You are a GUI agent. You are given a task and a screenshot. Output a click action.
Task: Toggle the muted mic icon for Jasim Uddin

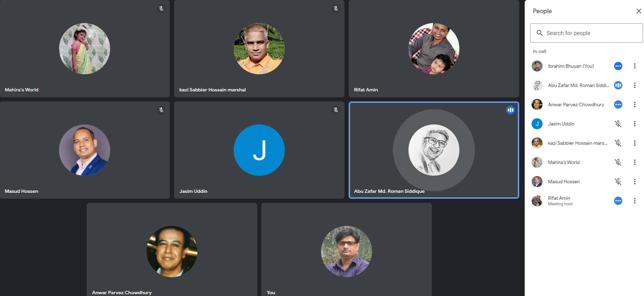618,124
